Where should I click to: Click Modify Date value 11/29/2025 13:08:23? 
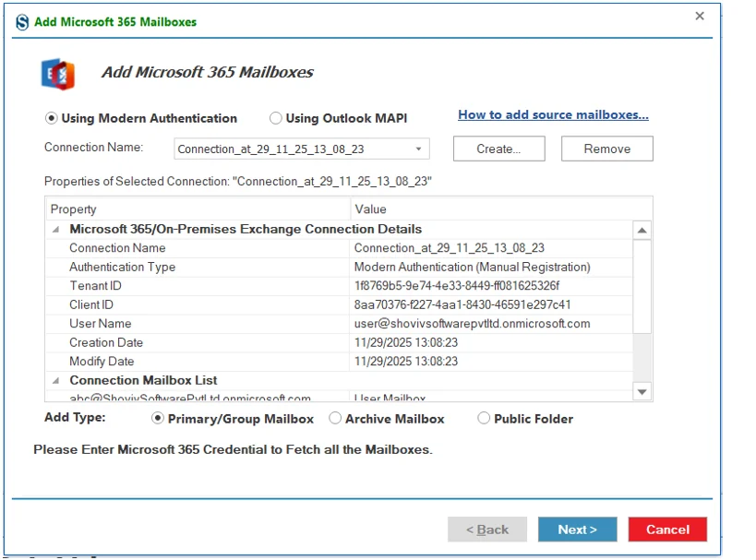[406, 362]
